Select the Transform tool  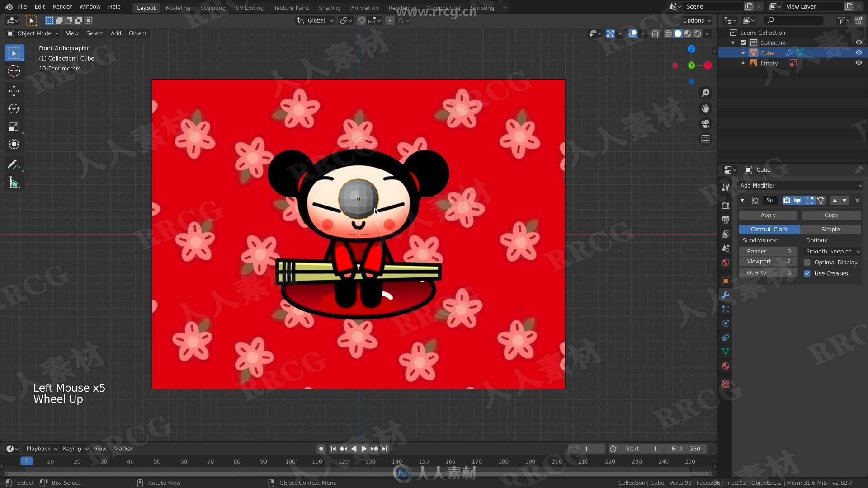(14, 145)
